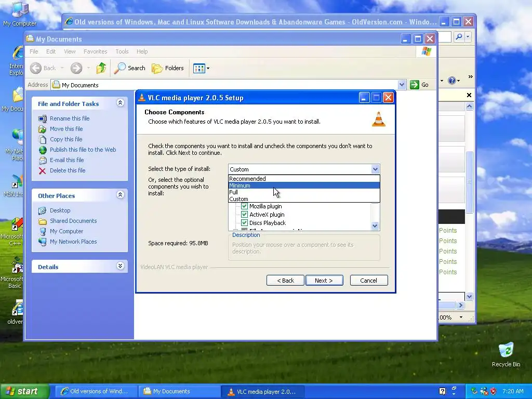Close the Internet Explorer information bar X
This screenshot has height=399, width=532.
tap(469, 95)
